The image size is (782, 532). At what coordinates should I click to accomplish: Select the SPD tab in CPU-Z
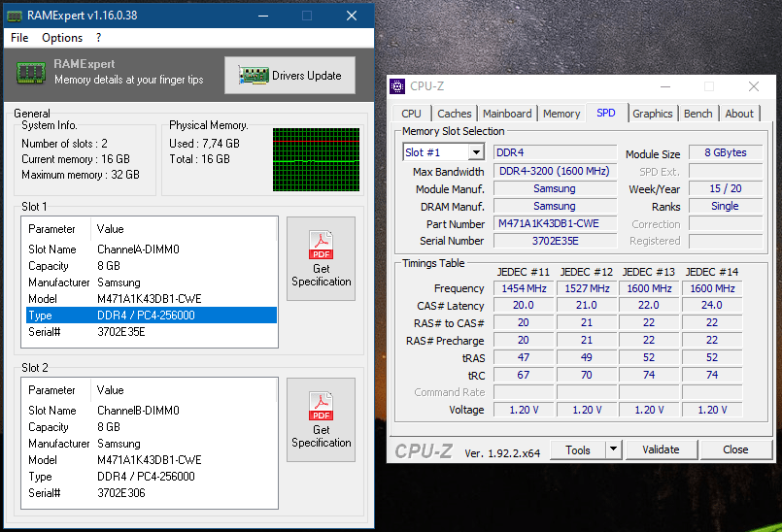point(606,113)
